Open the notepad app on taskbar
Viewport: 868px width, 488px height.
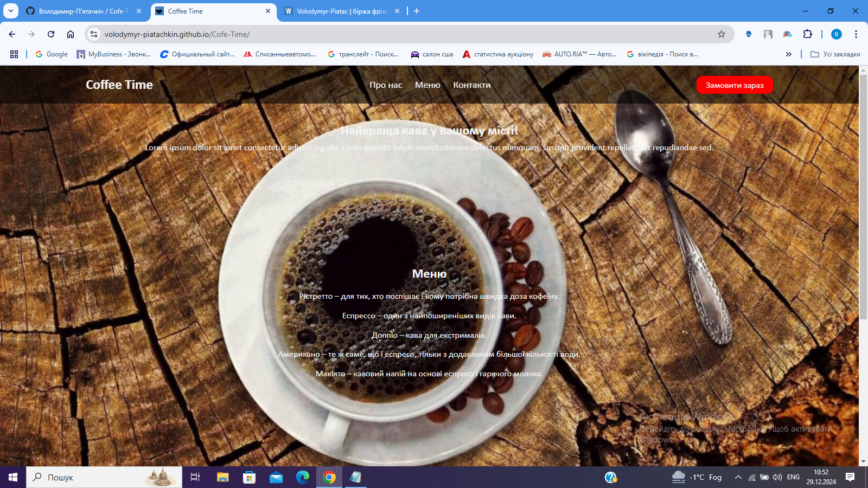(x=356, y=477)
